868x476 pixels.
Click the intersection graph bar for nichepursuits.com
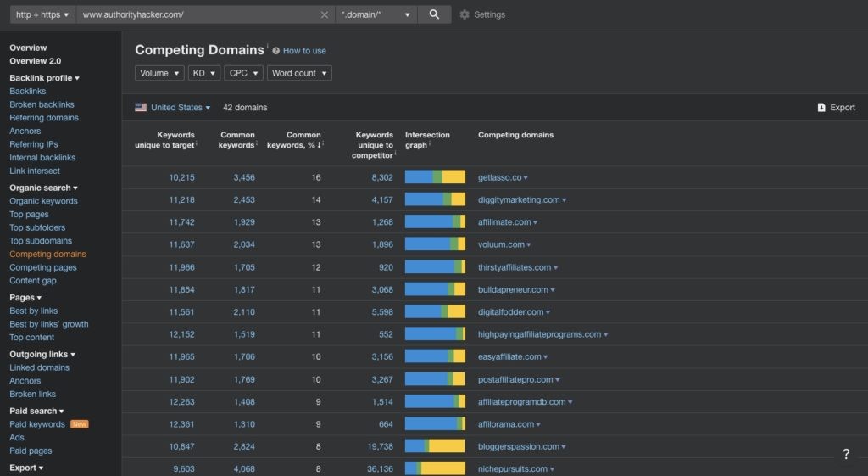tap(435, 468)
